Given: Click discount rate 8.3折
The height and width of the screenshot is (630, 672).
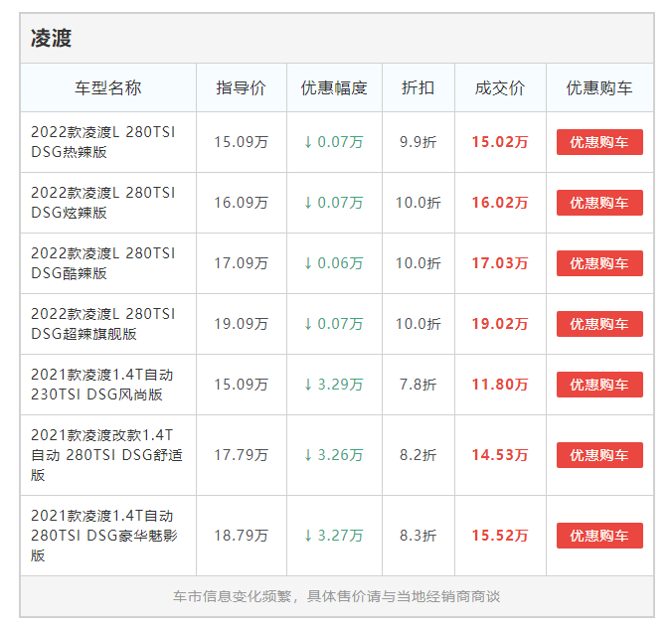Looking at the screenshot, I should tap(418, 536).
